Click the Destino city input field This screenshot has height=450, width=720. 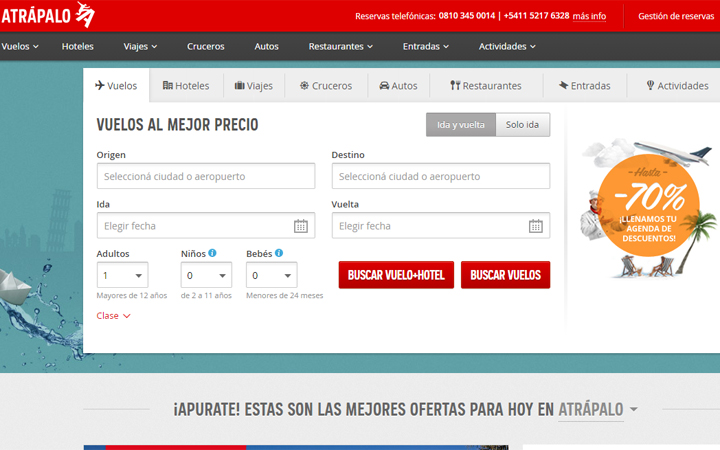[441, 176]
